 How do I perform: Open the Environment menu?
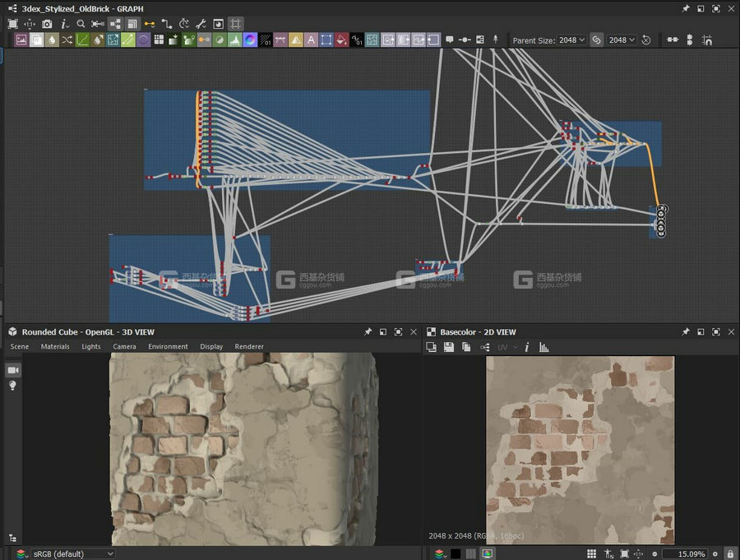click(x=168, y=346)
